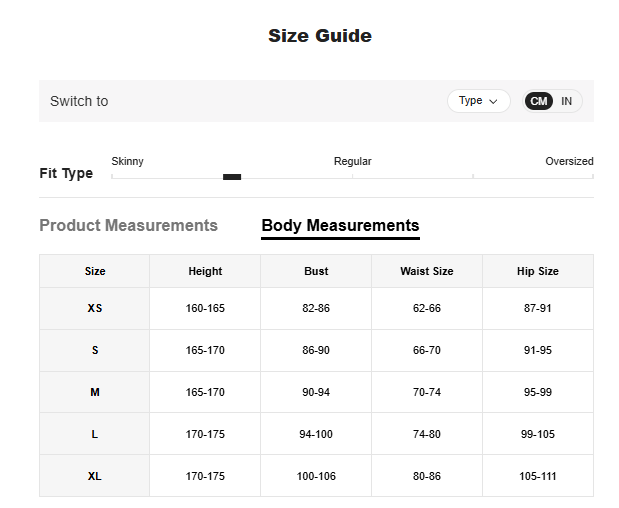Open the Type dropdown

coord(477,101)
